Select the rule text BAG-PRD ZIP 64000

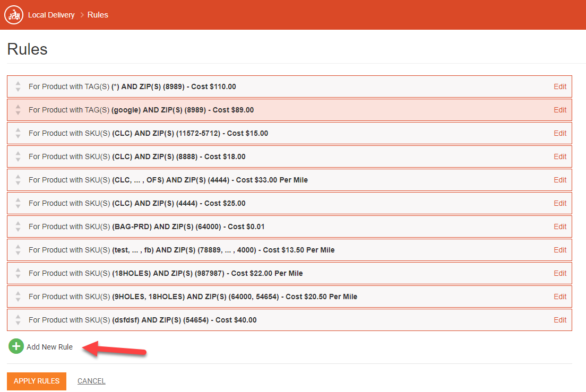click(146, 227)
